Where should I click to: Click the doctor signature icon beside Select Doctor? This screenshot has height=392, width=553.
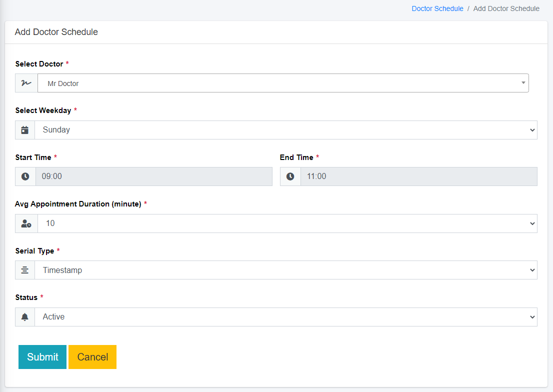pos(25,82)
